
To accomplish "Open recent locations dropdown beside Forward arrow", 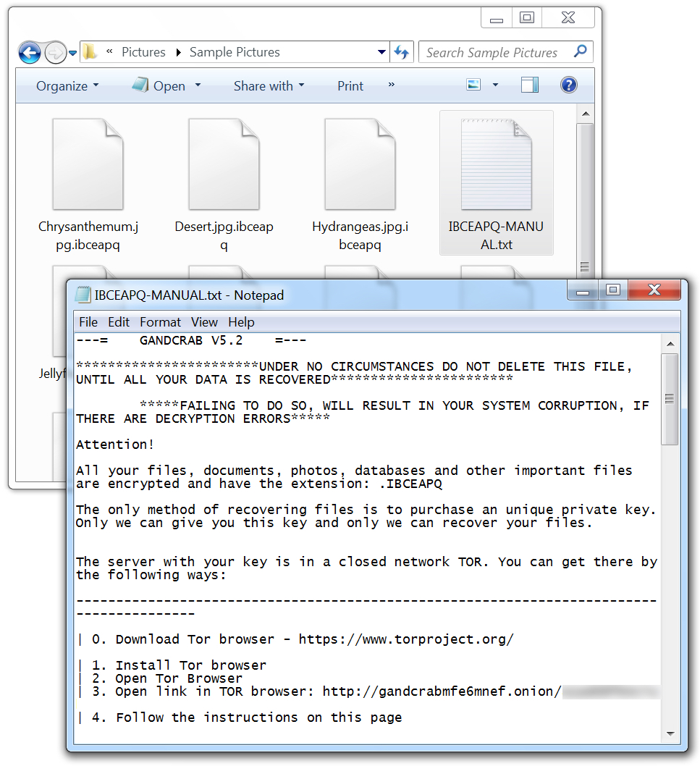I will [x=73, y=53].
